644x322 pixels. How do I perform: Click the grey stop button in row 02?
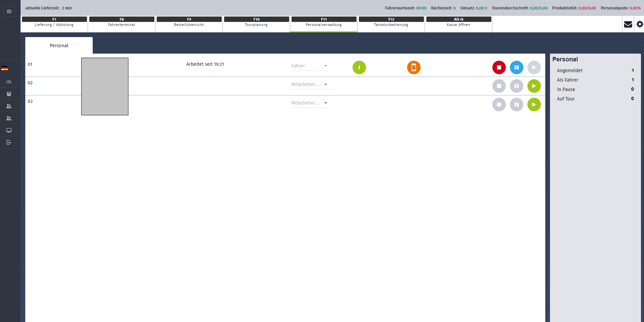499,86
